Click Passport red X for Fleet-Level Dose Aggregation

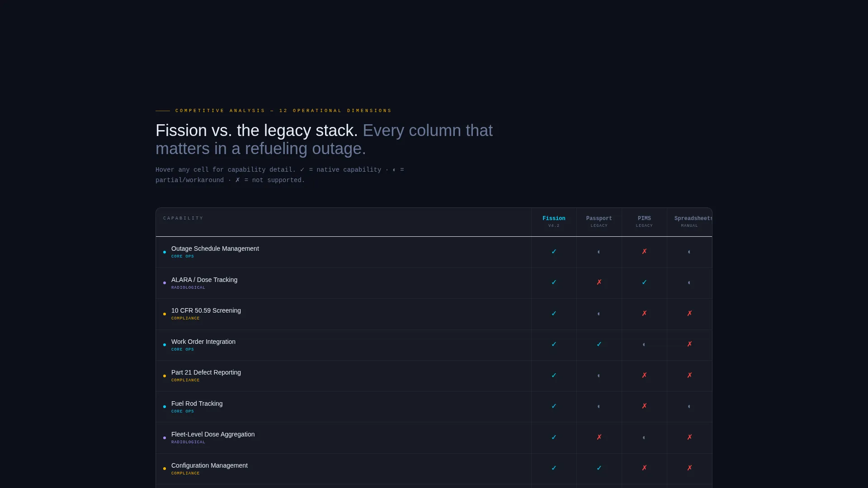[x=599, y=437]
